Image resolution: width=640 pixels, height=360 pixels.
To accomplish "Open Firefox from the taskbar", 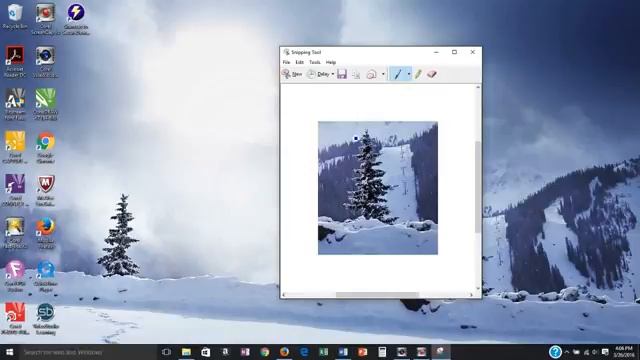I will coord(284,352).
